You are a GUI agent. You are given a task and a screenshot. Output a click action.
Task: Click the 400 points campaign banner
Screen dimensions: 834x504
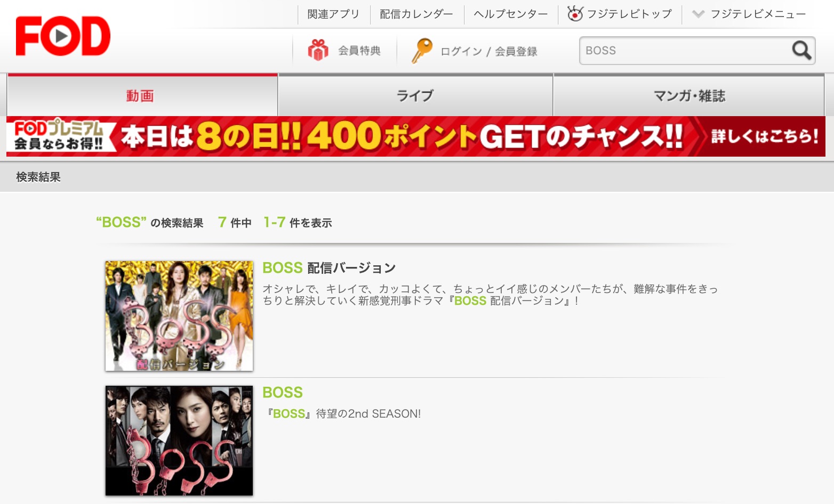416,136
